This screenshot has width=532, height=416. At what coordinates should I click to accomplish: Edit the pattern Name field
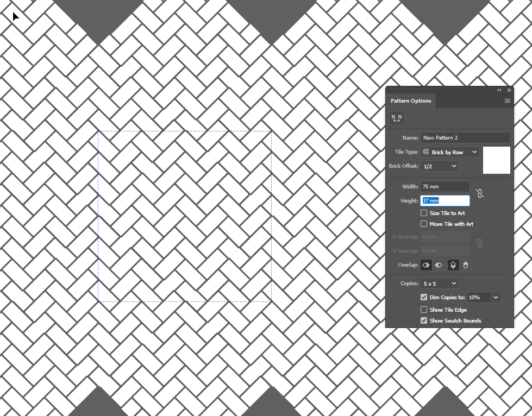coord(465,137)
